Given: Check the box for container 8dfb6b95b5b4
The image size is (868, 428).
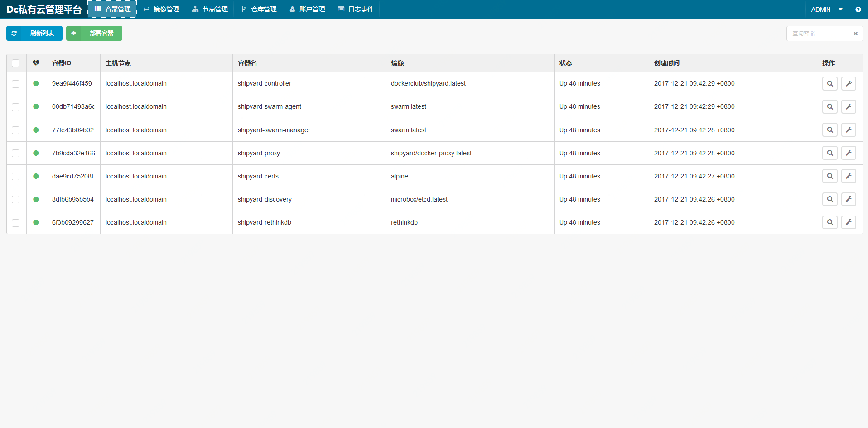Looking at the screenshot, I should [x=16, y=200].
